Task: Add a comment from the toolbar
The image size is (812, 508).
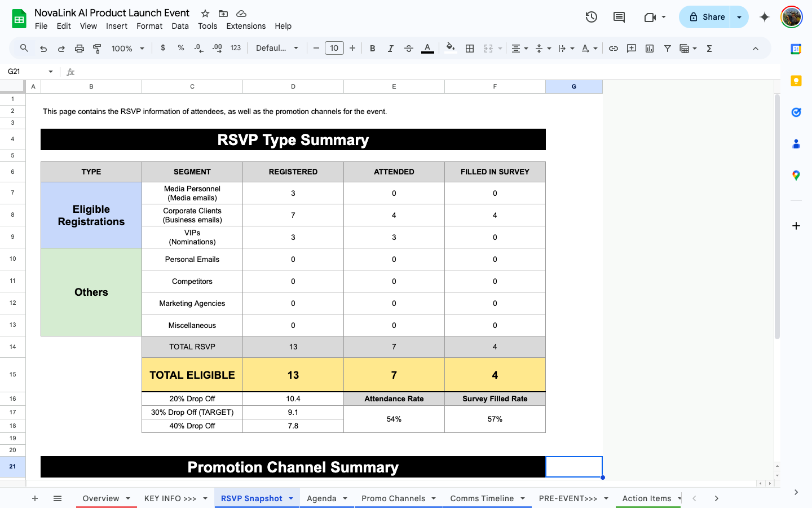Action: pyautogui.click(x=632, y=49)
